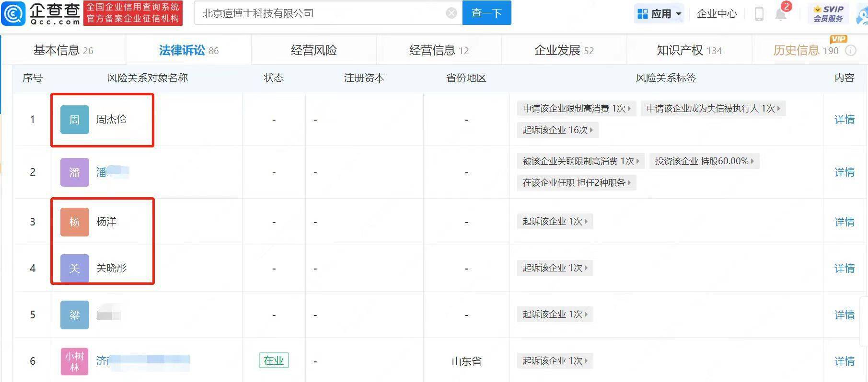Expand the 起诉该企业 16次 tag
The image size is (868, 382).
coord(557,130)
